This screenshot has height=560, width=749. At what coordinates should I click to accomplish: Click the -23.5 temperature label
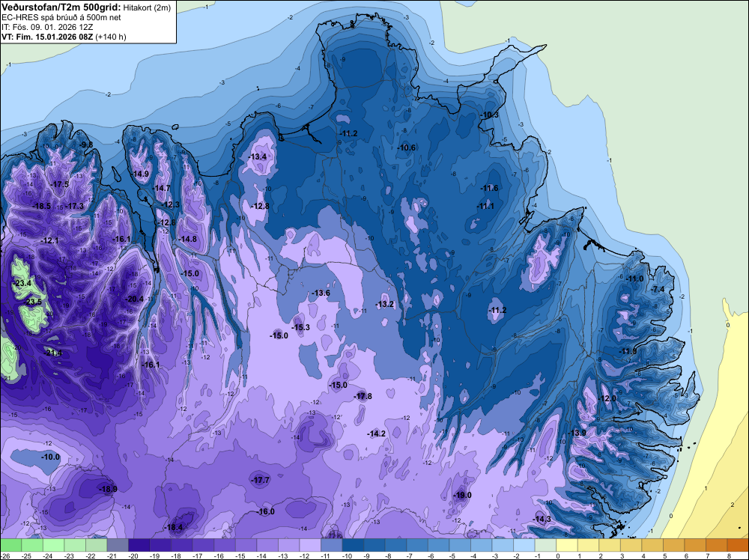click(32, 302)
